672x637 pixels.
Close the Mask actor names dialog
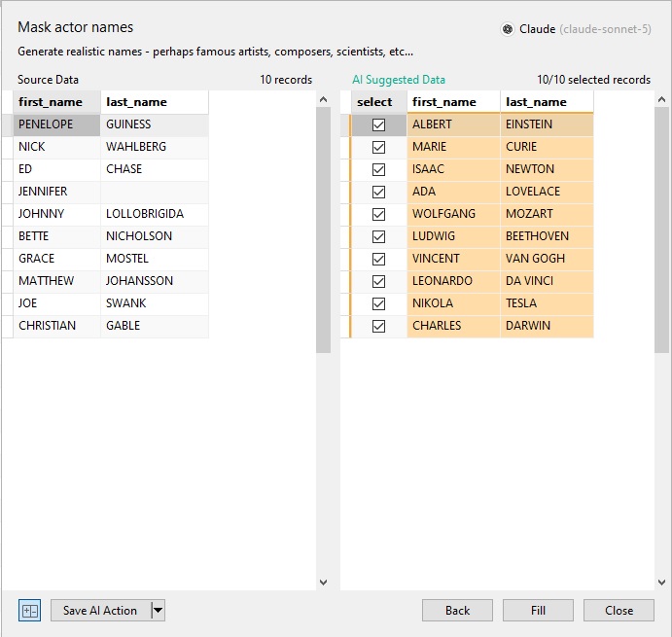619,610
